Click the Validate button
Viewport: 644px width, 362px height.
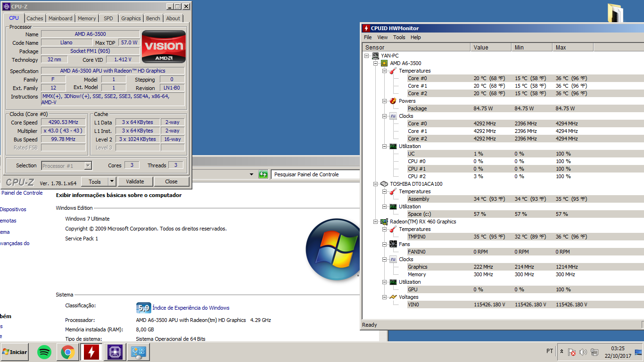(x=135, y=181)
